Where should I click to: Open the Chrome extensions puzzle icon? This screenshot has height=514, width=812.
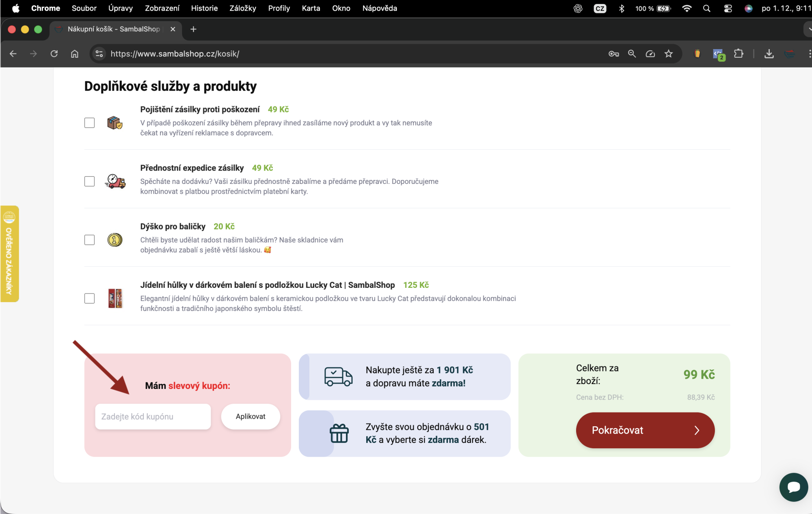tap(739, 54)
